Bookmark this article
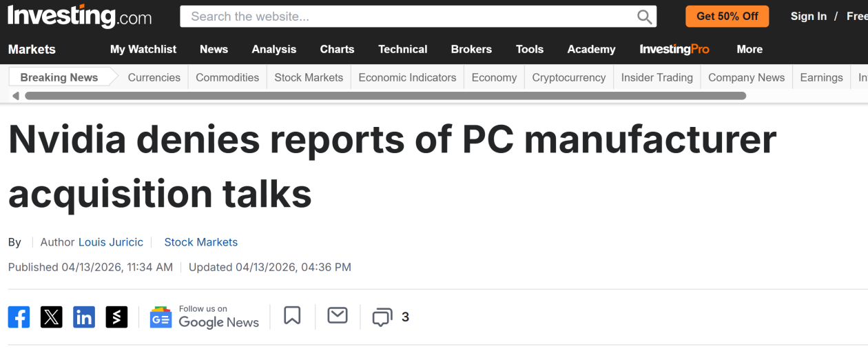 pyautogui.click(x=292, y=316)
